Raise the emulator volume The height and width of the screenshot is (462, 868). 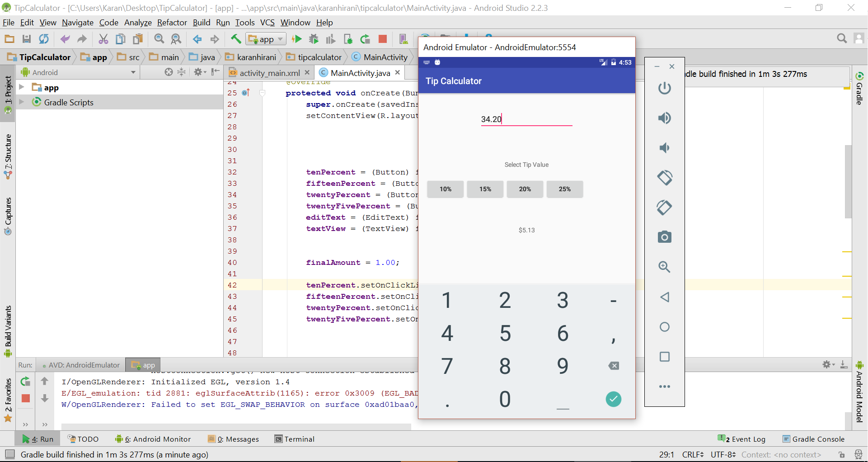[664, 118]
